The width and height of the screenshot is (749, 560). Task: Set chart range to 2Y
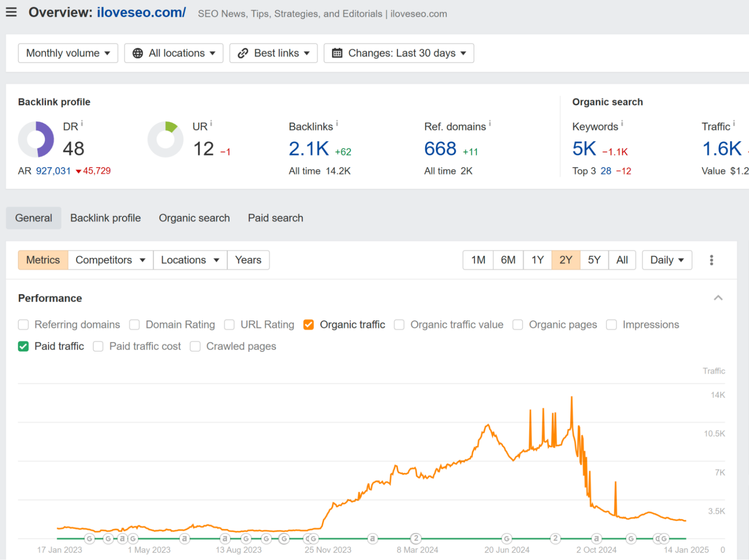click(x=566, y=260)
